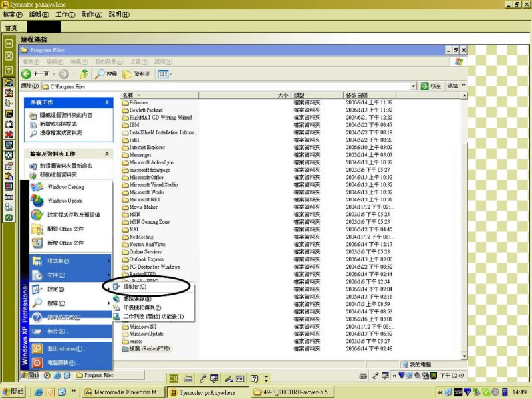Collapse the 系統工作 panel chevron
The image size is (532, 399).
click(x=107, y=102)
